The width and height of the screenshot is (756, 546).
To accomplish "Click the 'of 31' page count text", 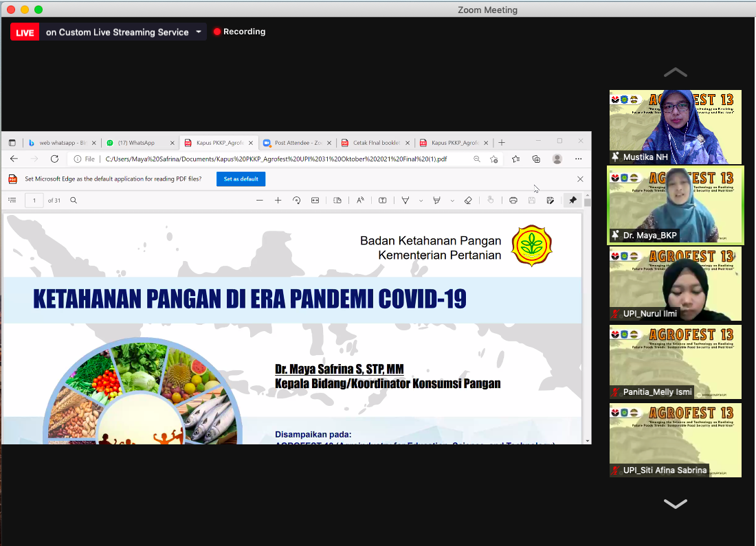I will [x=54, y=201].
